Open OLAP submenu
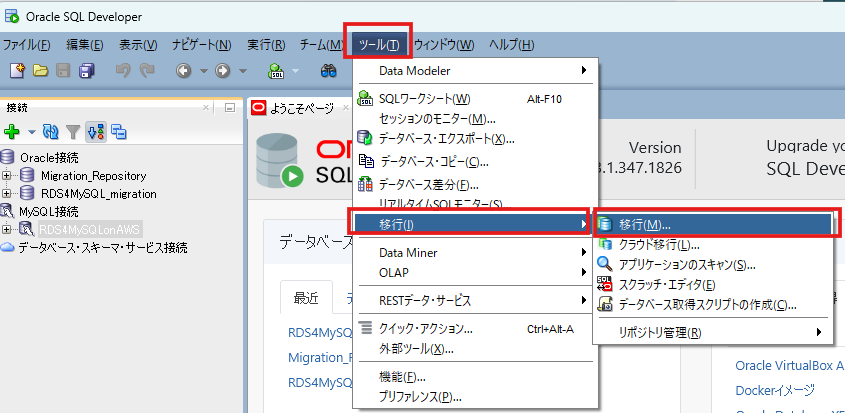Viewport: 845px width, 413px height. [476, 272]
